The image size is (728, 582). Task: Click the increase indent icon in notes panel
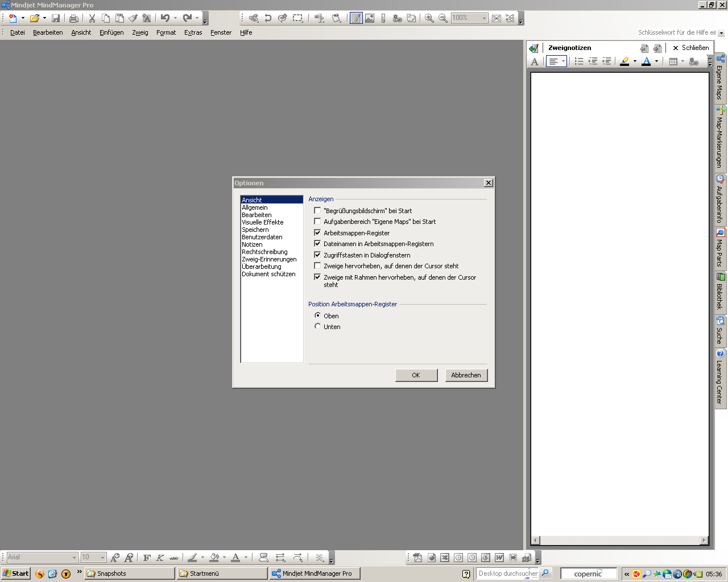tap(606, 61)
